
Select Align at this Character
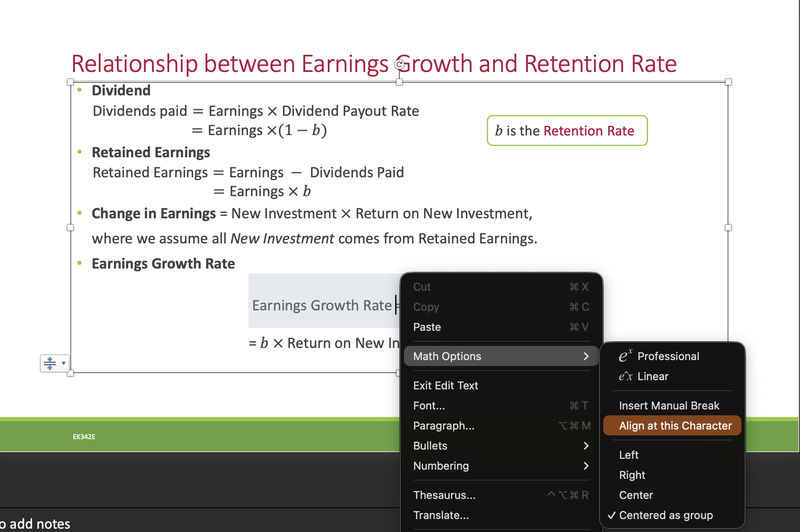pyautogui.click(x=673, y=425)
